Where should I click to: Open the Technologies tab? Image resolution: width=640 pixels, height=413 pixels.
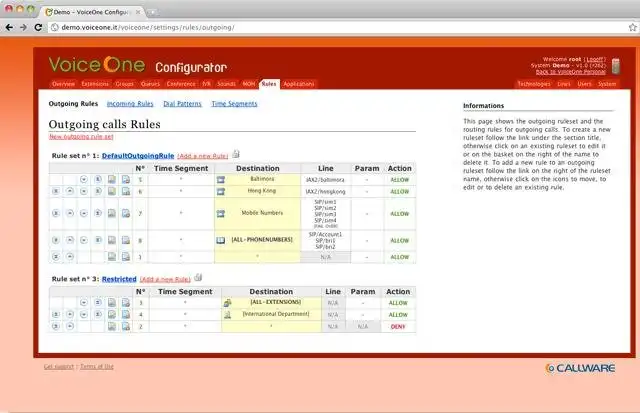[534, 84]
